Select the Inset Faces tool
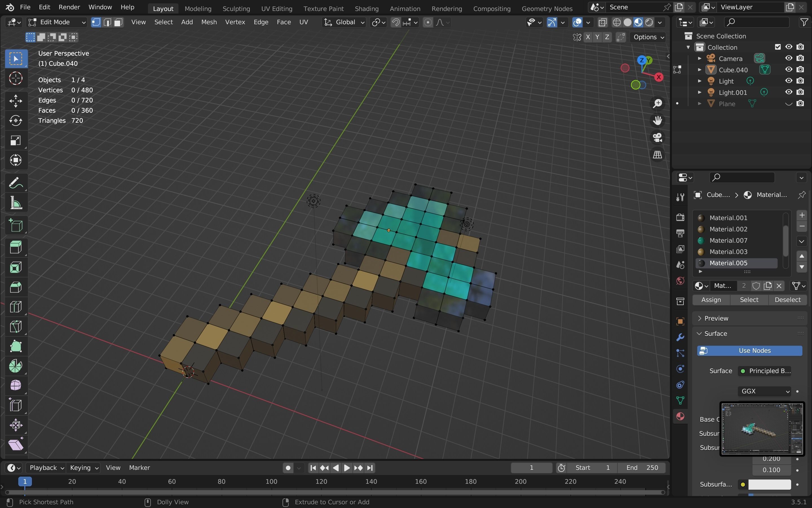 tap(16, 268)
